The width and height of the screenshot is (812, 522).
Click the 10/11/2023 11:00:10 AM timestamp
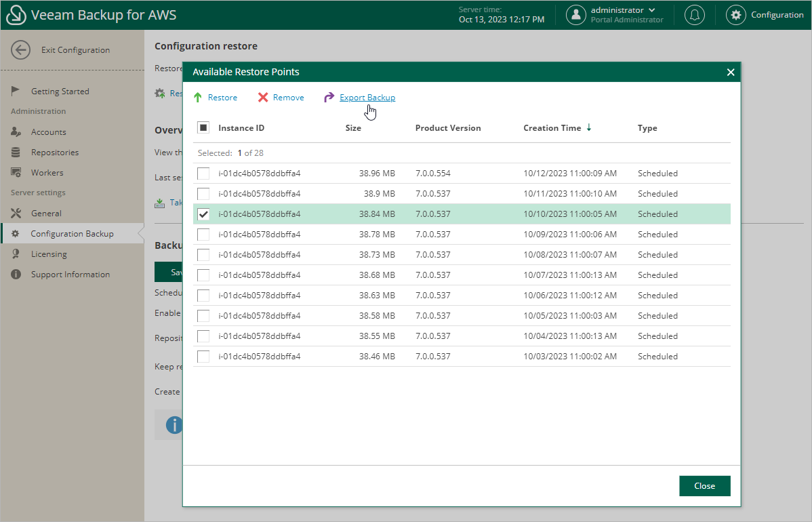pos(570,194)
